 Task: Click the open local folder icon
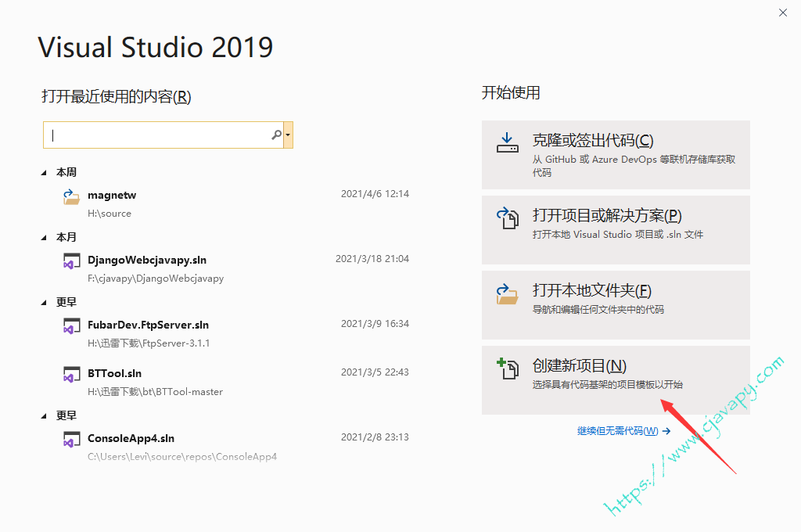pyautogui.click(x=507, y=294)
